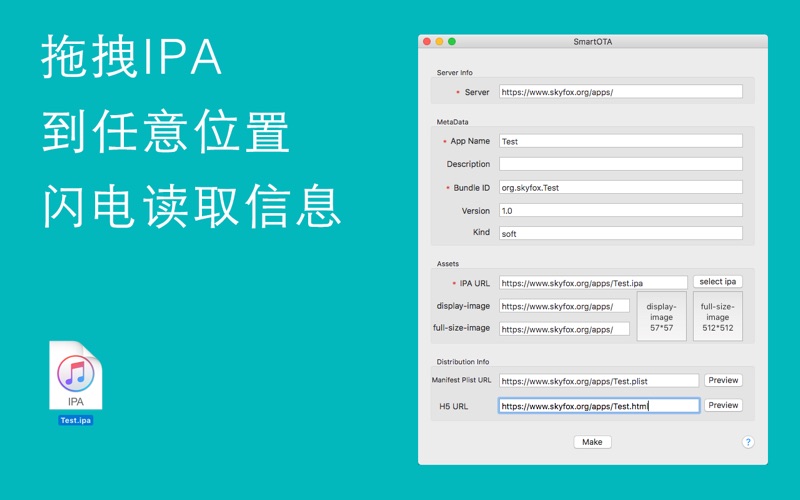Click the Bundle ID field

click(620, 187)
